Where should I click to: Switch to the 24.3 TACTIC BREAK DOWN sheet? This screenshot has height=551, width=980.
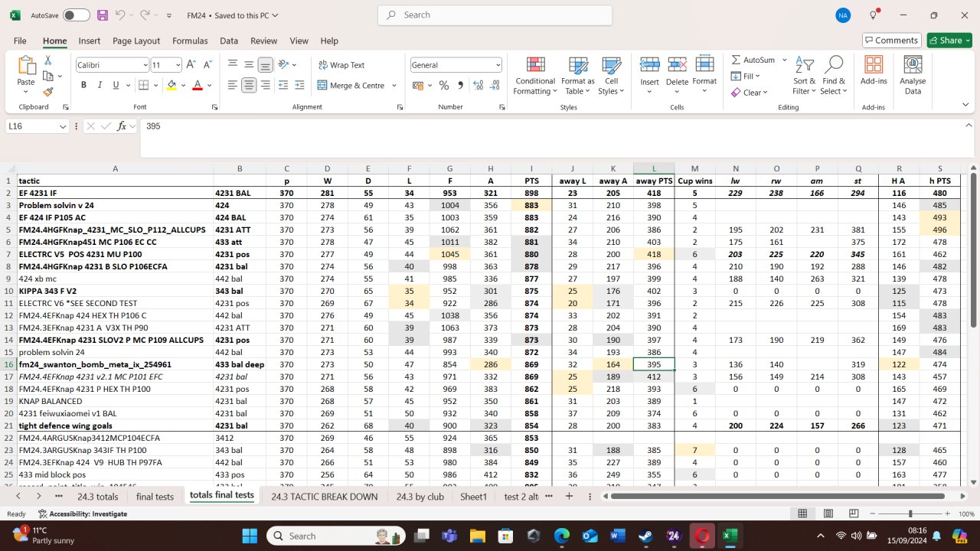click(x=324, y=496)
